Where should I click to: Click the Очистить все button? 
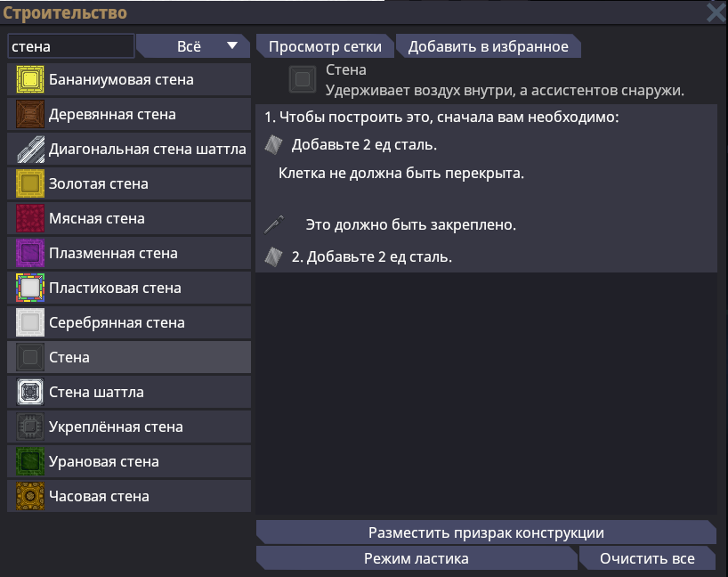(646, 558)
